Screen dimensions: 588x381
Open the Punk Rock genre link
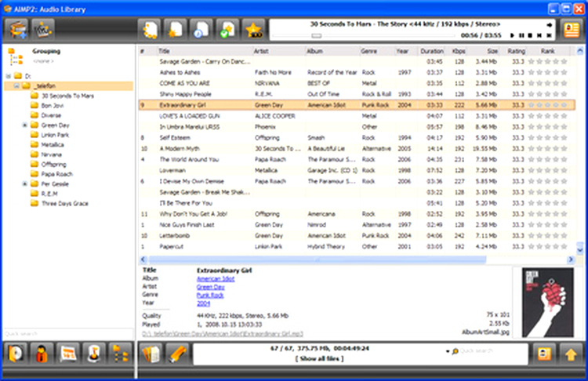210,295
